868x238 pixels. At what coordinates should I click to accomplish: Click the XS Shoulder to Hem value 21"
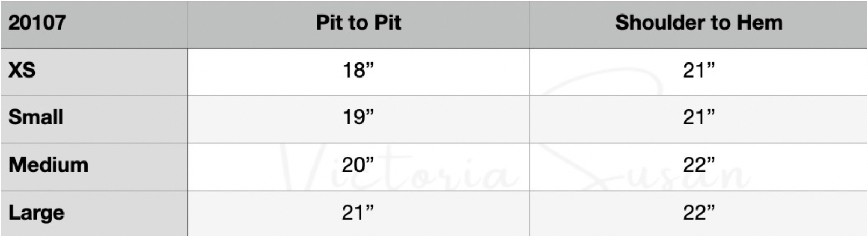pos(699,70)
